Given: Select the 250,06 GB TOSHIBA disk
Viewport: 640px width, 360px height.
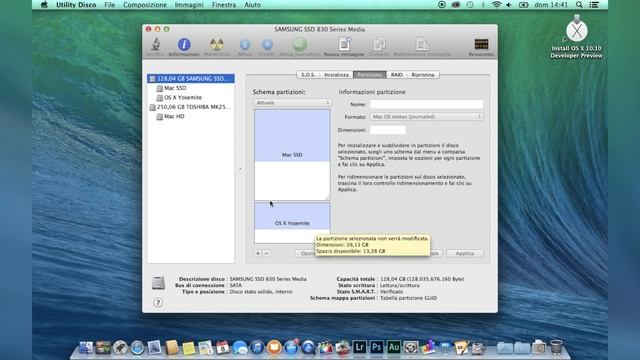Looking at the screenshot, I should 191,107.
